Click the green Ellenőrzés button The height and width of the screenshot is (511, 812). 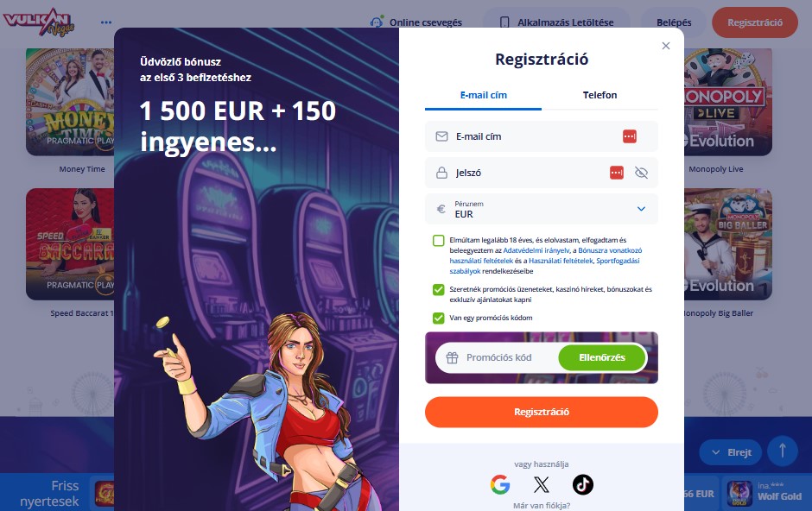(602, 357)
